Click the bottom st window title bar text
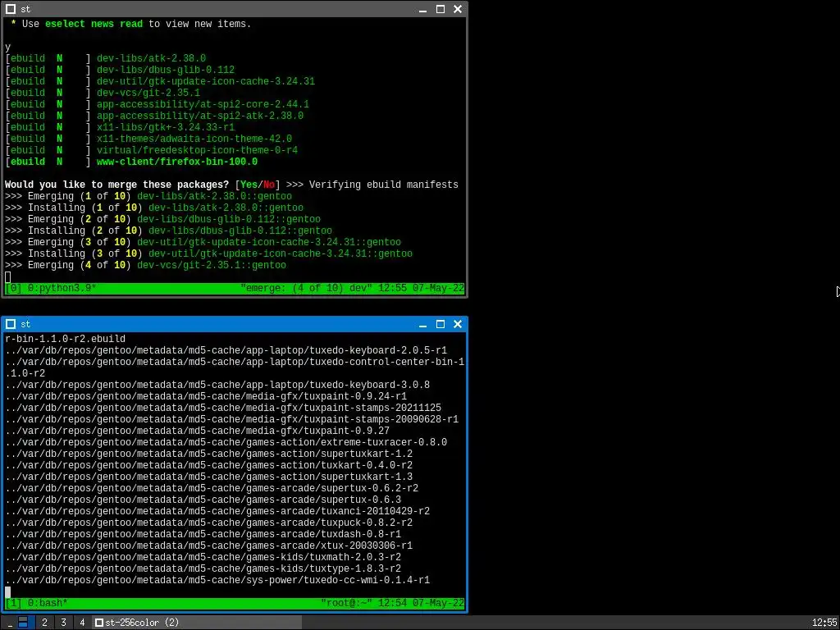 pyautogui.click(x=25, y=324)
